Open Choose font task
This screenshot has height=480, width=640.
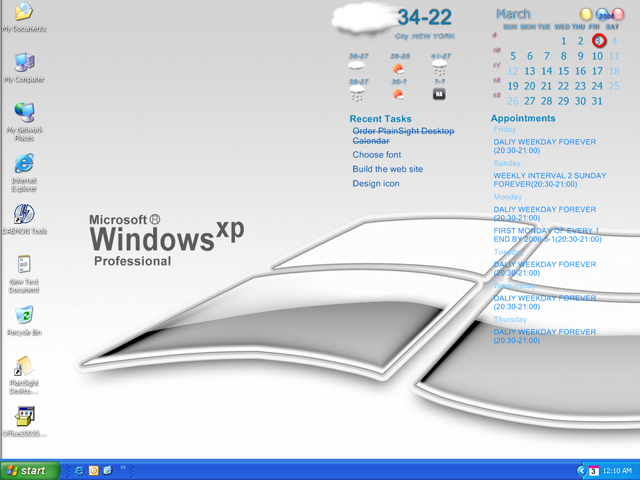coord(377,155)
